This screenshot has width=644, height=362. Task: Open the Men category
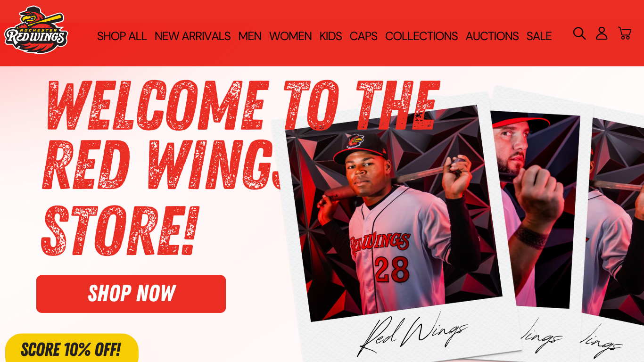point(250,36)
